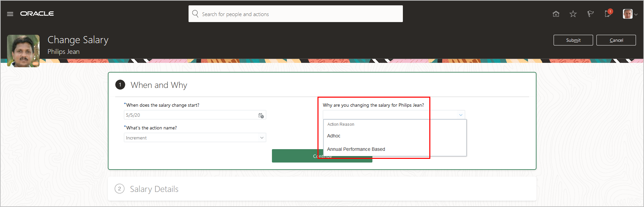Open the date picker calendar icon
Image resolution: width=644 pixels, height=207 pixels.
[x=261, y=115]
